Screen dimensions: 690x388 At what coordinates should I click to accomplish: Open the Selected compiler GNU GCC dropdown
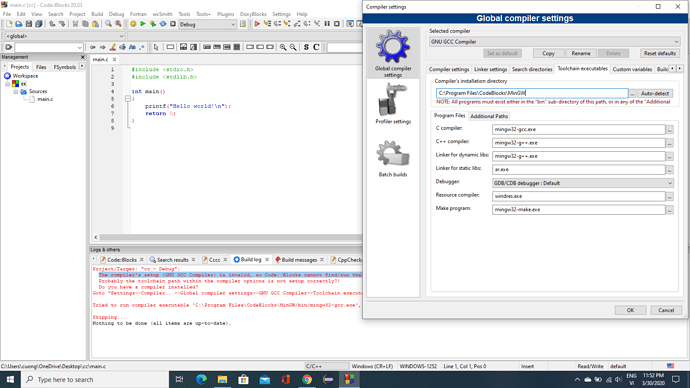tap(554, 42)
